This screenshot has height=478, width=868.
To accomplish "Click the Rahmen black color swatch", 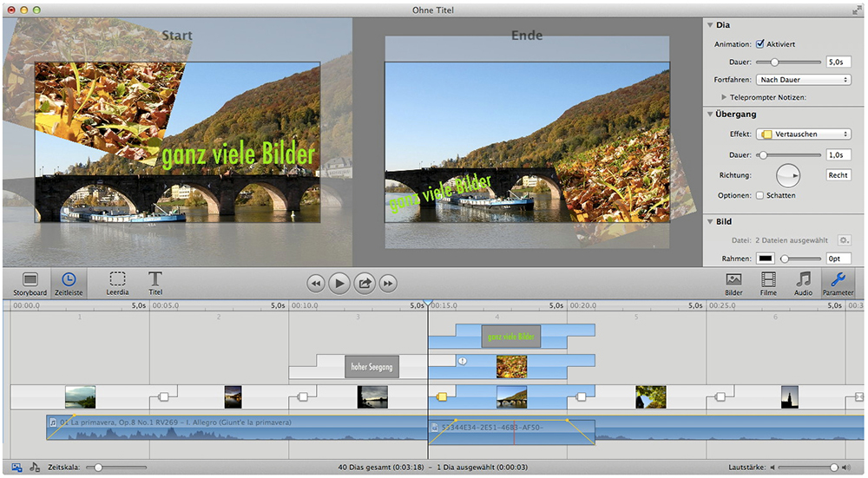I will coord(766,259).
